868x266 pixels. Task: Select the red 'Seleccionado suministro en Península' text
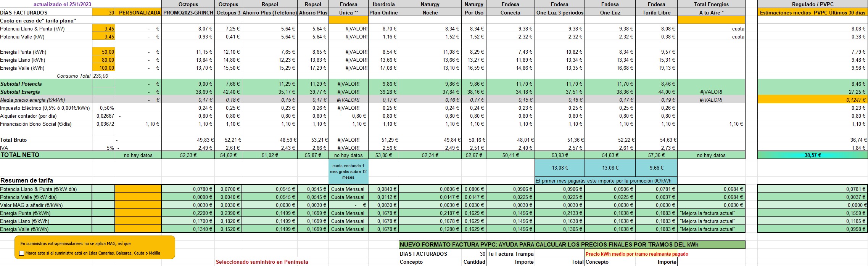(x=262, y=262)
